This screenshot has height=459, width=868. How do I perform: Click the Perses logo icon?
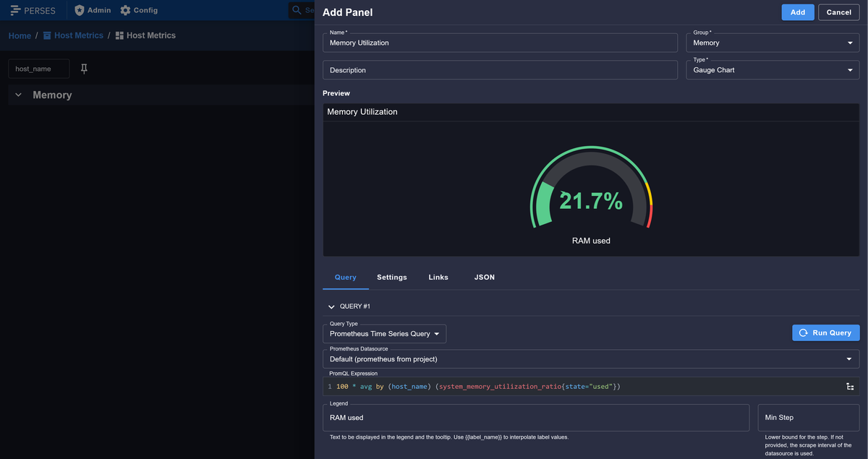[15, 11]
